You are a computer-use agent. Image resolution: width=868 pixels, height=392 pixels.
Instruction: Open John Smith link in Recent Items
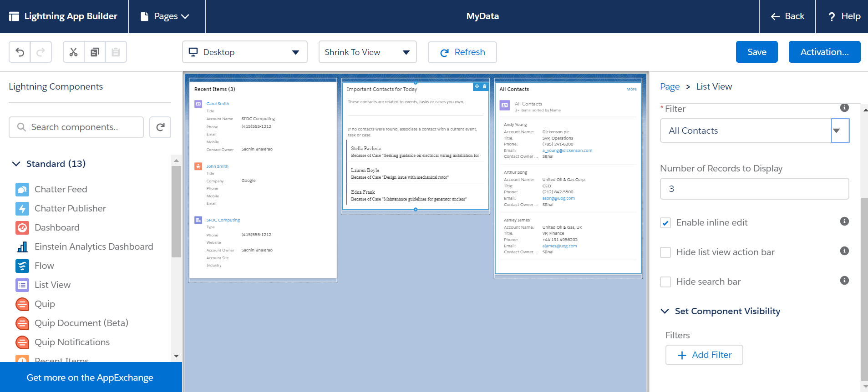tap(217, 166)
